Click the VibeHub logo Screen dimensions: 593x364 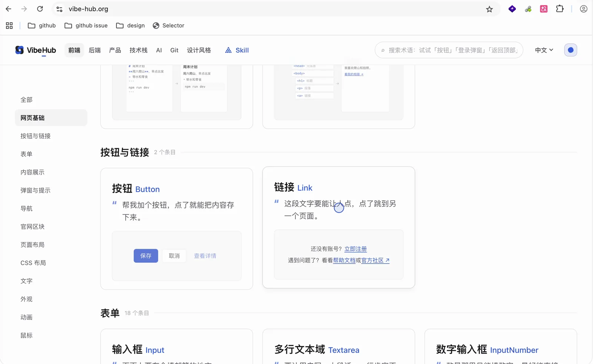[36, 50]
